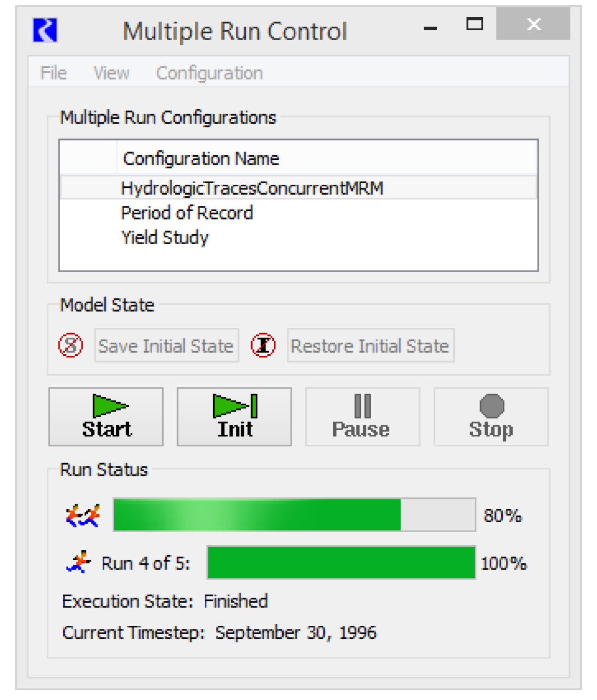Image resolution: width=597 pixels, height=700 pixels.
Task: Pause the current run
Action: (x=362, y=417)
